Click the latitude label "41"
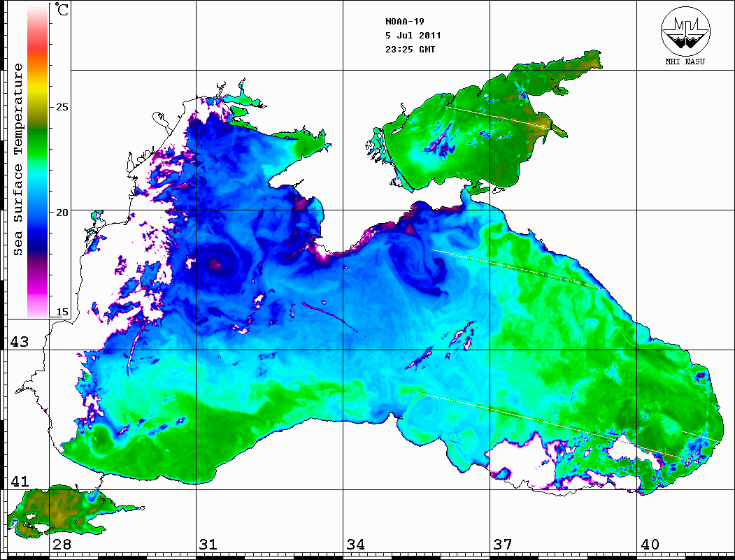This screenshot has height=560, width=735. 20,481
